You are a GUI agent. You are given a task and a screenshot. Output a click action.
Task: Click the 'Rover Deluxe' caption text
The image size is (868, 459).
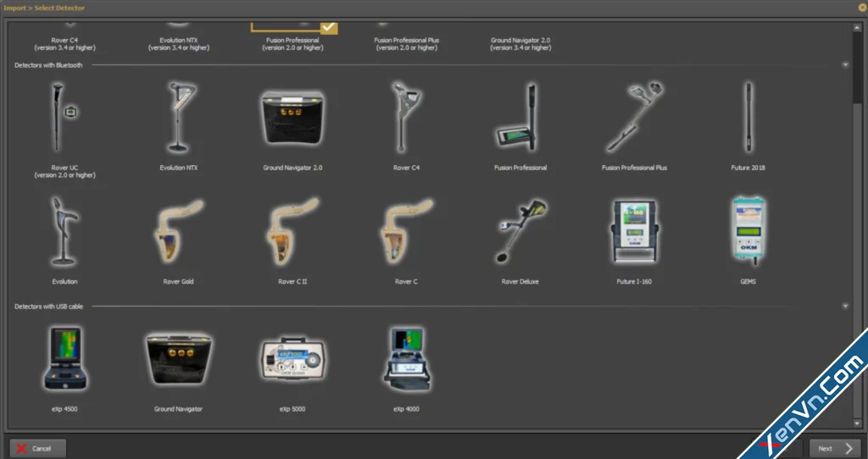tap(520, 281)
